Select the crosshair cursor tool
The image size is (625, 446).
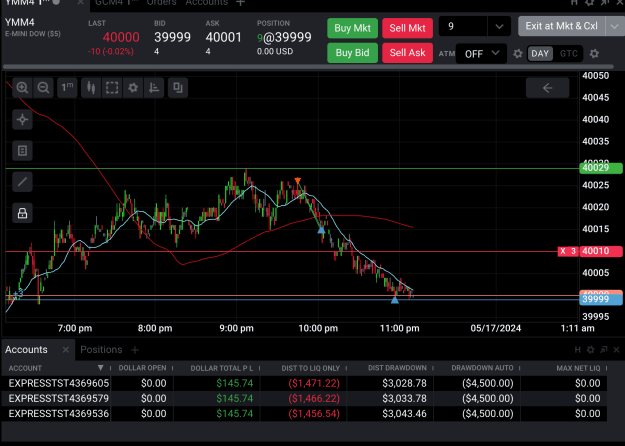pyautogui.click(x=22, y=120)
